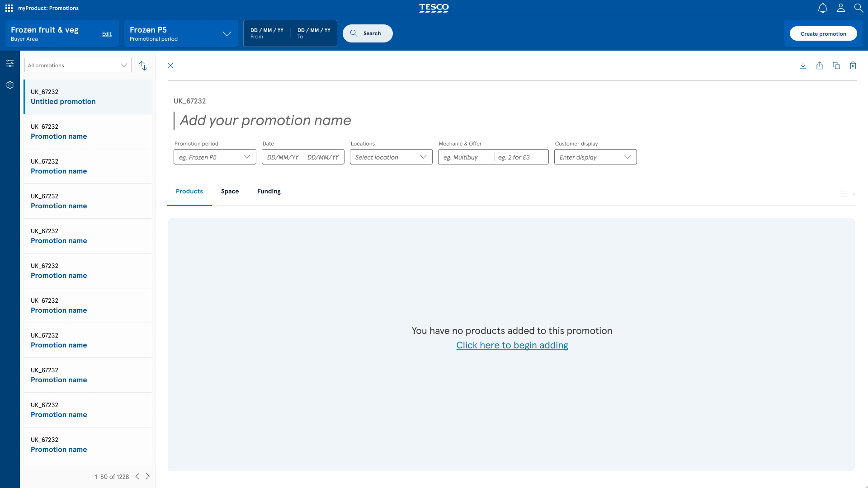Open the All promotions filter dropdown
The width and height of the screenshot is (868, 488).
pyautogui.click(x=78, y=65)
